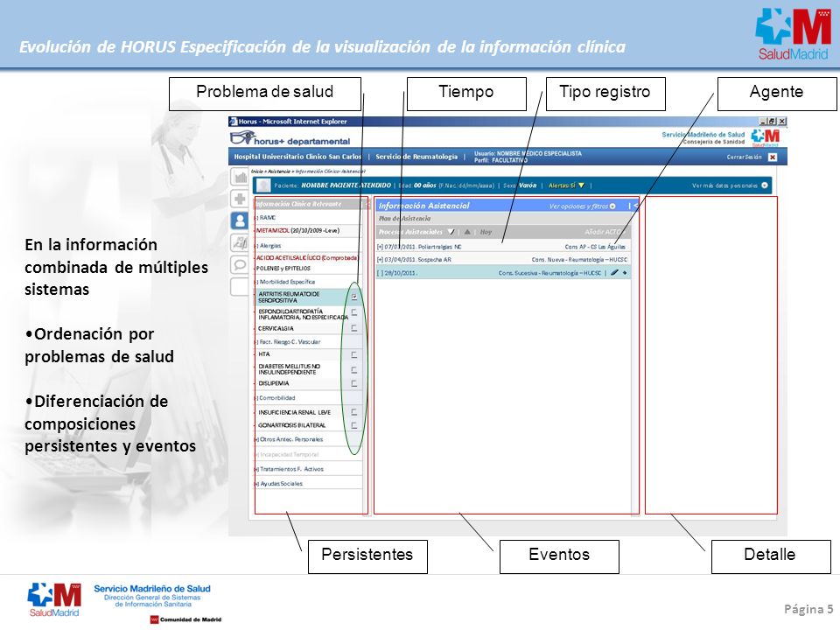Screen dimensions: 840x630
Task: Click Cons. Nueva - Reumatología - HUCSC text
Action: (x=579, y=259)
